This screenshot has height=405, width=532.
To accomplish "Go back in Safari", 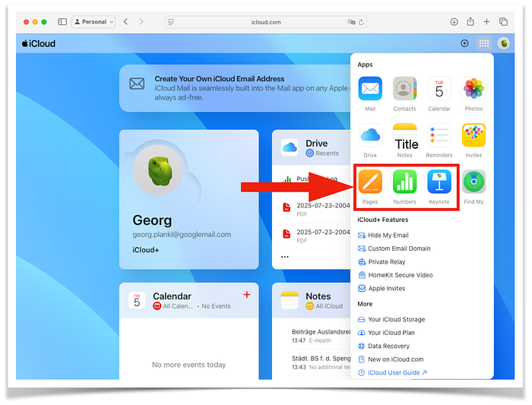I will point(125,22).
